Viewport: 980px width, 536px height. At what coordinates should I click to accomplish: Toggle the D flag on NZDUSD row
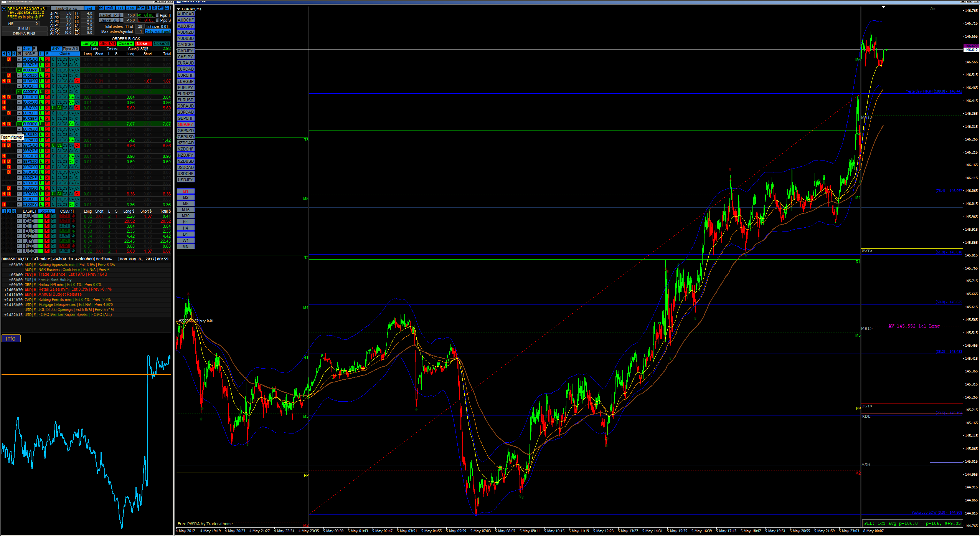8,188
